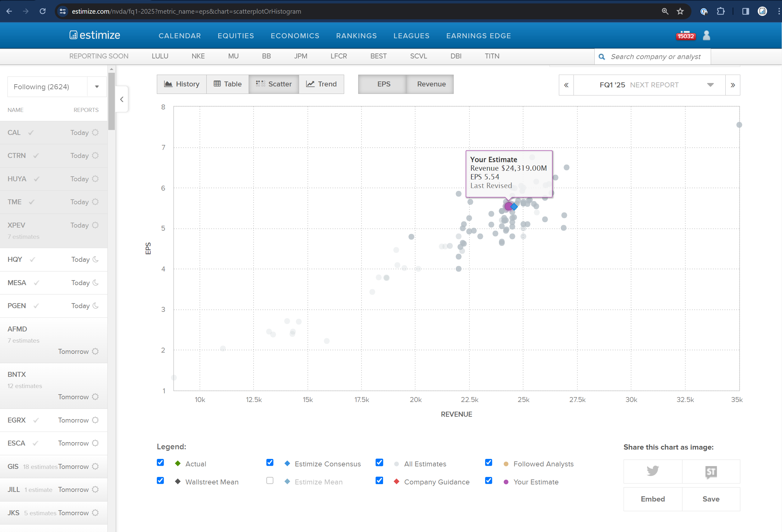The width and height of the screenshot is (782, 532).
Task: Open browser extensions puzzle icon
Action: (720, 12)
